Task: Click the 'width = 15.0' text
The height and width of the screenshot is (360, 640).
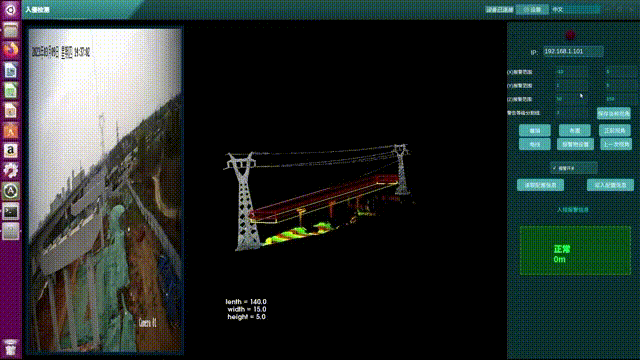Action: click(247, 309)
